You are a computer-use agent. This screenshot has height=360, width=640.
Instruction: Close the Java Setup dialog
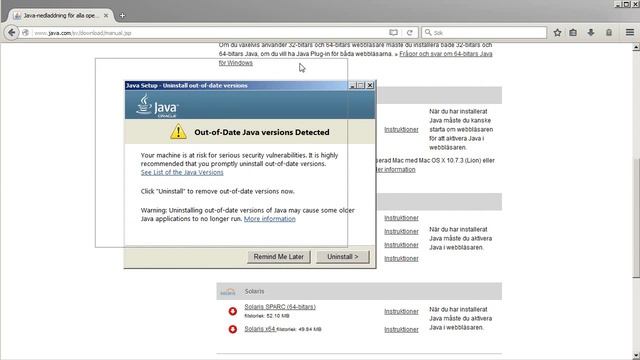point(370,85)
